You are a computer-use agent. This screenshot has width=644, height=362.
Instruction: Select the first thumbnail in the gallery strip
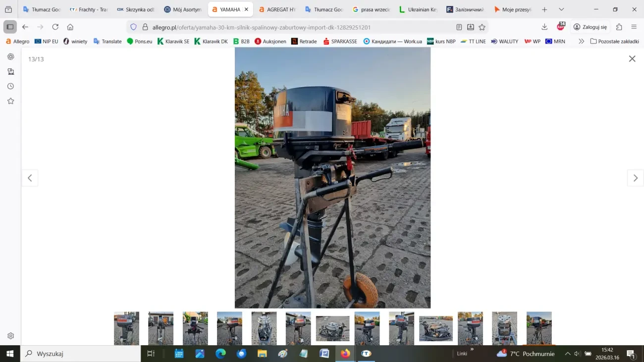(x=126, y=328)
